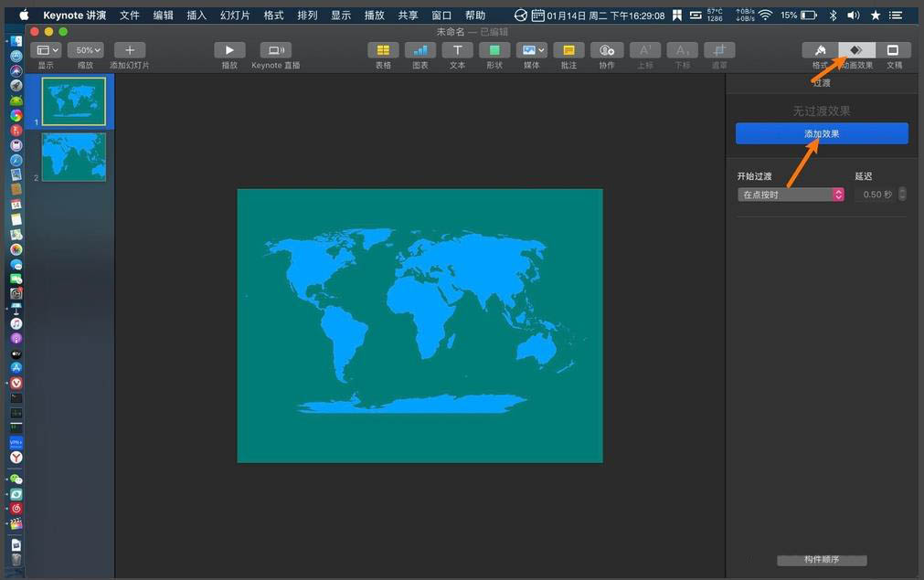Adjust the delay stepper arrows
924x580 pixels.
(x=902, y=195)
